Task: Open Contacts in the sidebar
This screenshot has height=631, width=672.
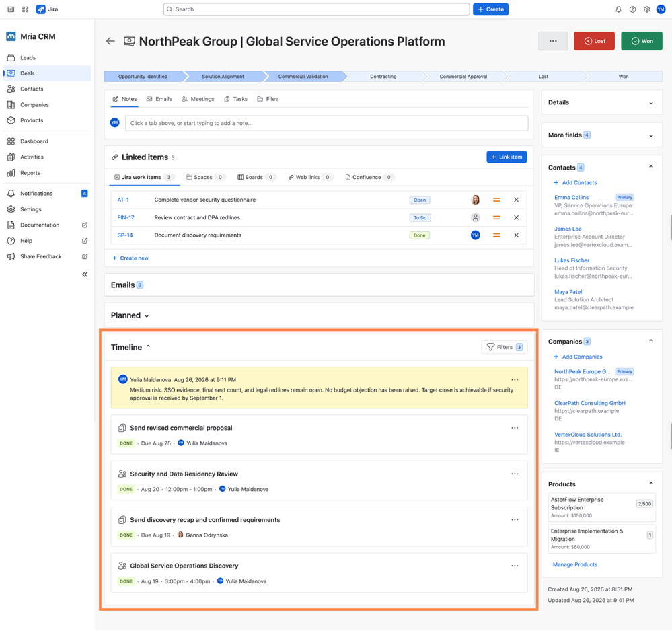Action: pos(47,89)
